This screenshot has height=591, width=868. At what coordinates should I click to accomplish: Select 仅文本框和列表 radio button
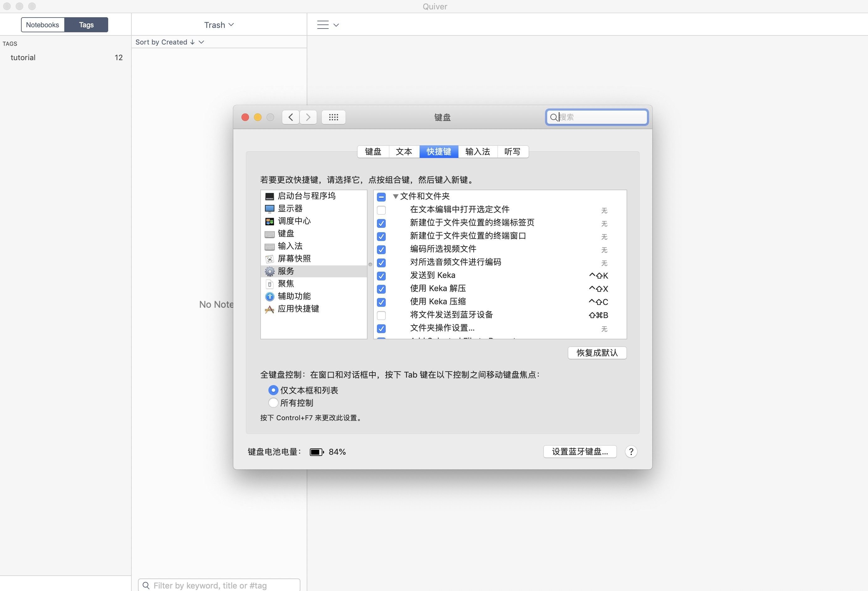point(273,390)
